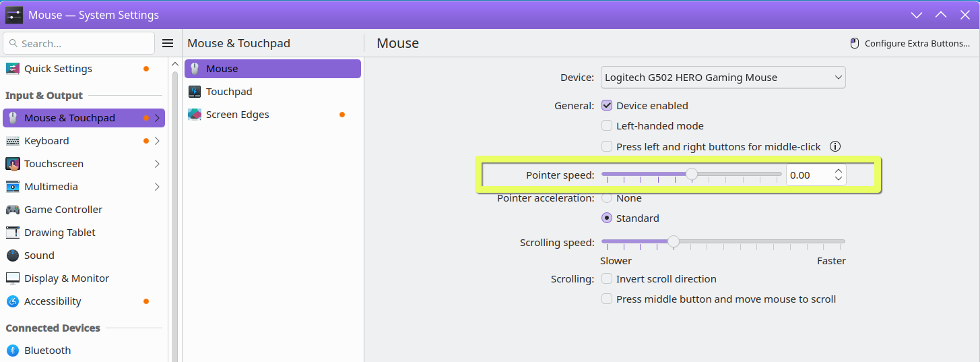Open the Accessibility settings icon
The image size is (980, 362).
[x=13, y=301]
